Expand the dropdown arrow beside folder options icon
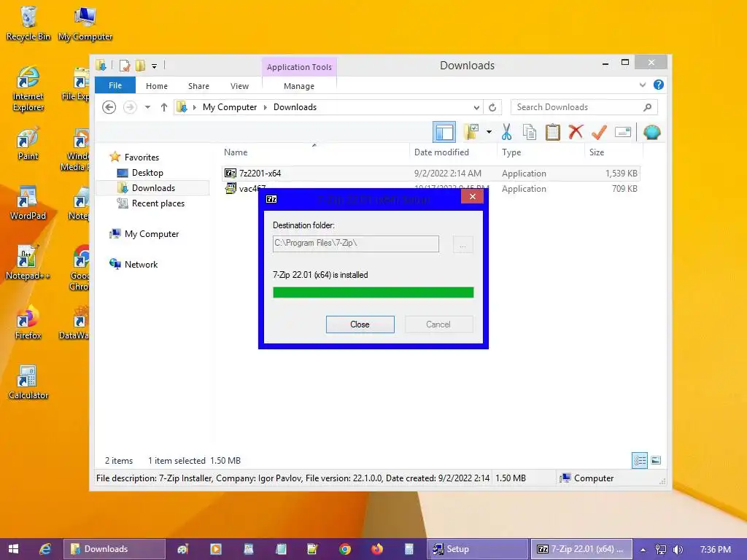 pos(489,132)
